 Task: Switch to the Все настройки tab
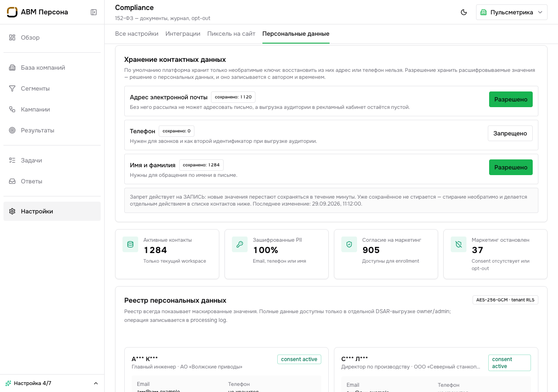[137, 34]
